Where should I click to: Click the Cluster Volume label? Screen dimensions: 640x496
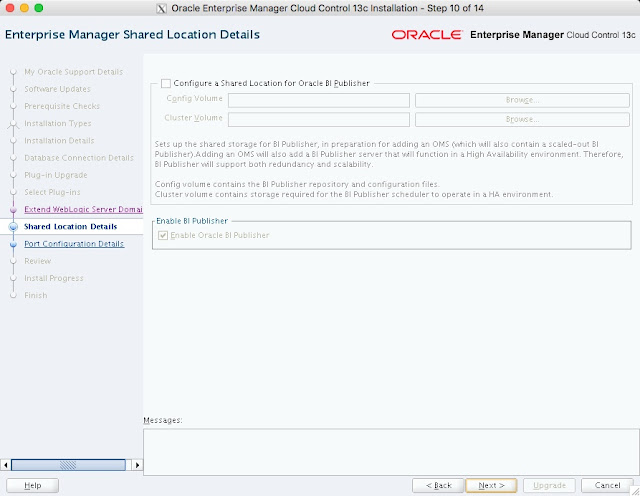pos(193,118)
